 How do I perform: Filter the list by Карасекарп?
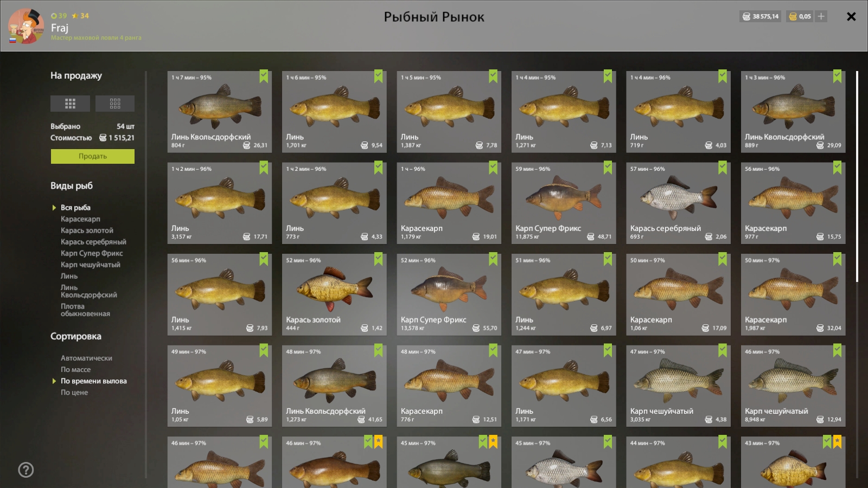pos(80,219)
